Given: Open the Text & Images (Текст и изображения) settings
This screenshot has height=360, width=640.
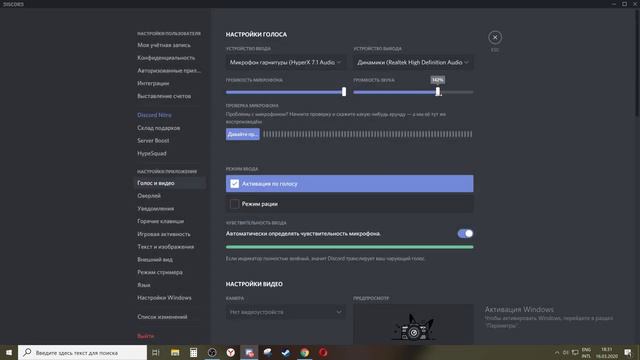Looking at the screenshot, I should [166, 247].
